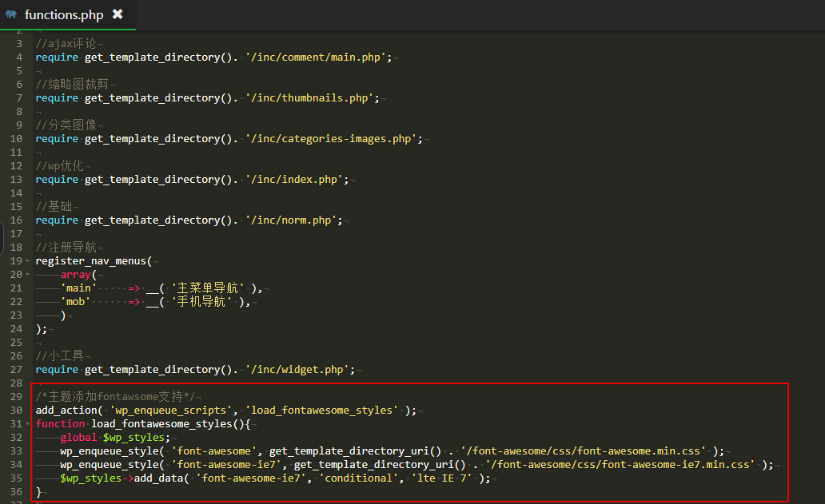Collapse the array fold at line 20
The width and height of the screenshot is (825, 504).
click(27, 274)
